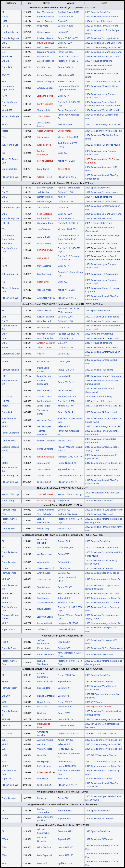Click Pepe Martí in the Driver column
The height and width of the screenshot is (868, 125).
(x=42, y=26)
